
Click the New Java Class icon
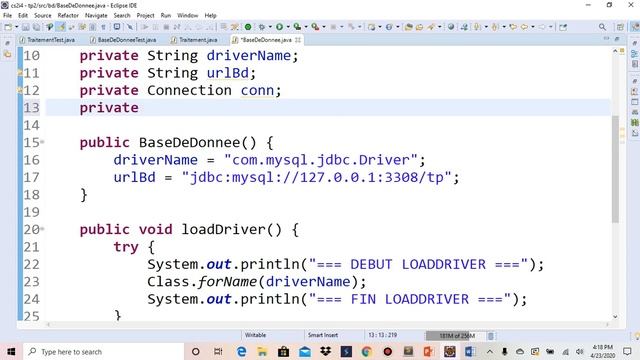click(x=389, y=27)
